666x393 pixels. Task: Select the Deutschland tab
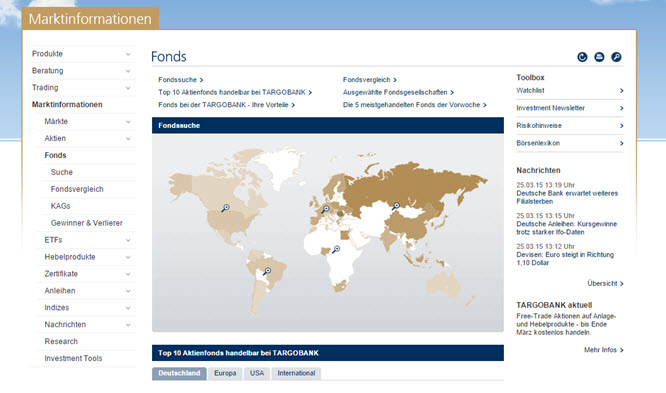[179, 373]
